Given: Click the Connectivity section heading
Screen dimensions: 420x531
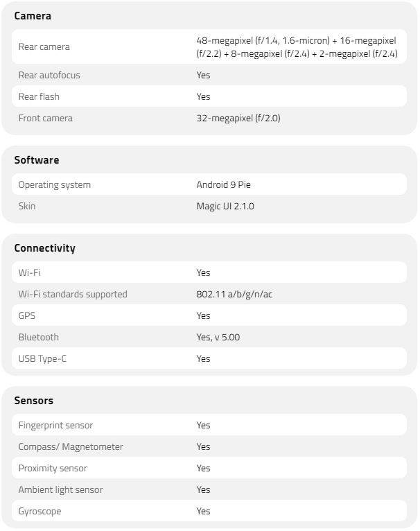Looking at the screenshot, I should pyautogui.click(x=44, y=248).
